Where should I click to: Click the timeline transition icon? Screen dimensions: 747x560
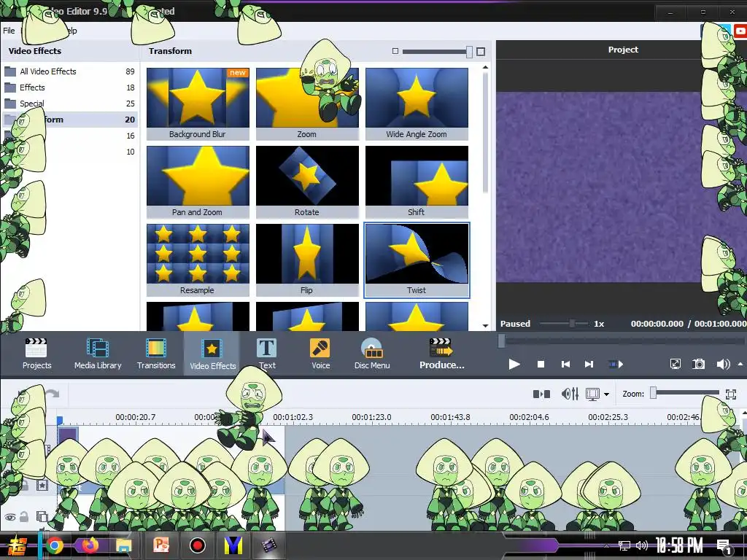tap(541, 394)
